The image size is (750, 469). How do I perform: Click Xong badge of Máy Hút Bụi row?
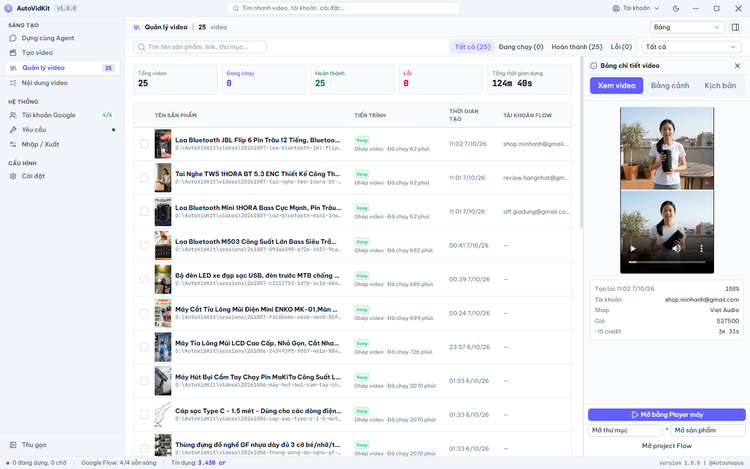coord(362,377)
